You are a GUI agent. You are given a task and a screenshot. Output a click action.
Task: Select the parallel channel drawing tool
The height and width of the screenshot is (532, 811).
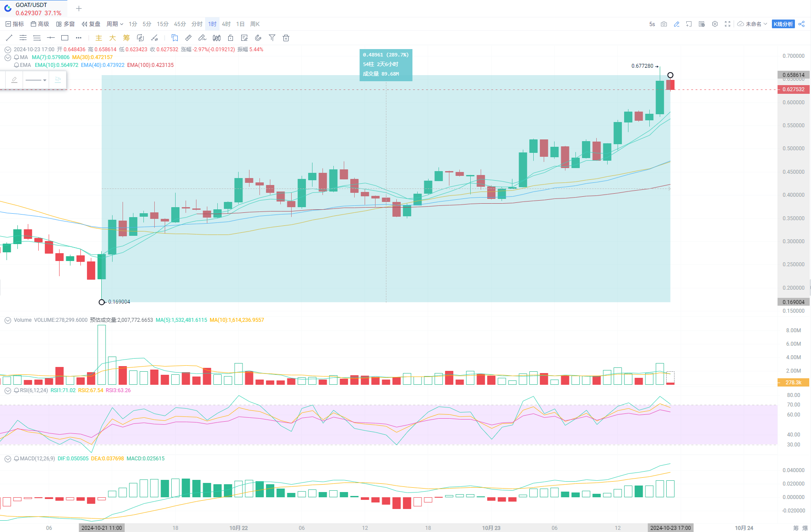tap(23, 38)
